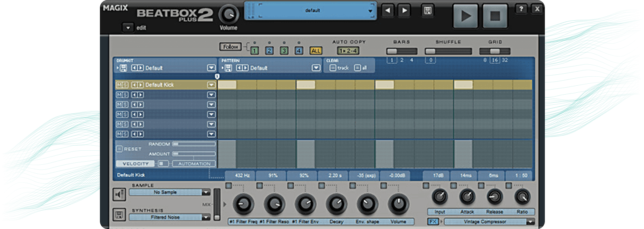Open help with the question mark button
644x229 pixels.
[x=521, y=9]
